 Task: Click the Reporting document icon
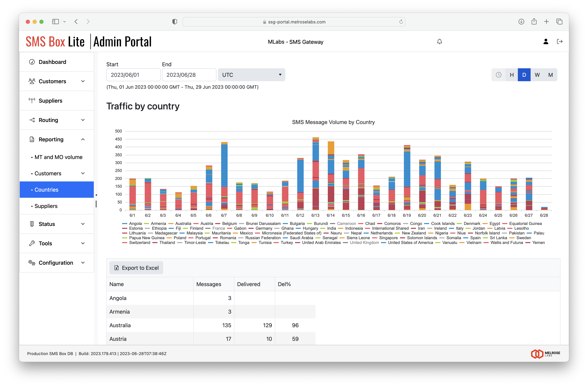click(x=32, y=139)
